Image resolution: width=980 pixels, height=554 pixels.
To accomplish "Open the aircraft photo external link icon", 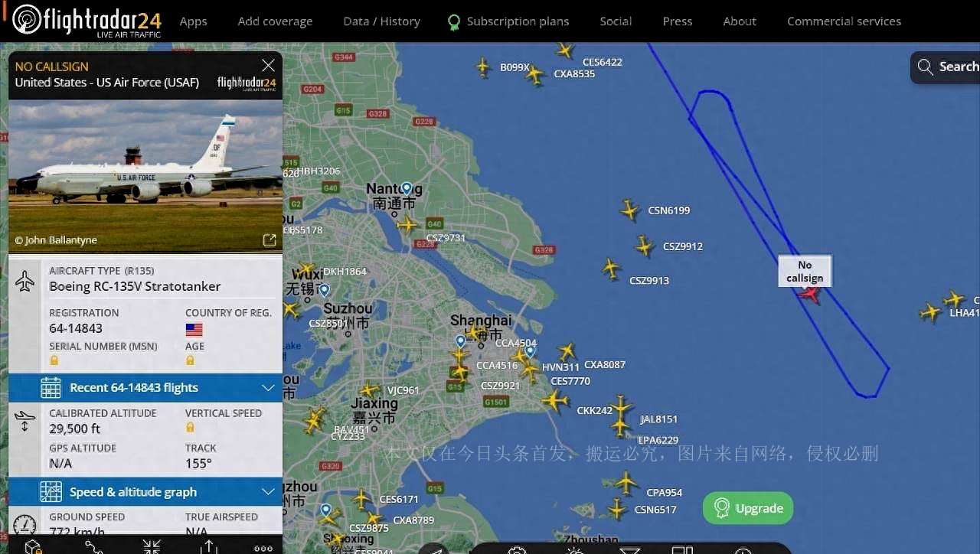I will click(x=269, y=240).
